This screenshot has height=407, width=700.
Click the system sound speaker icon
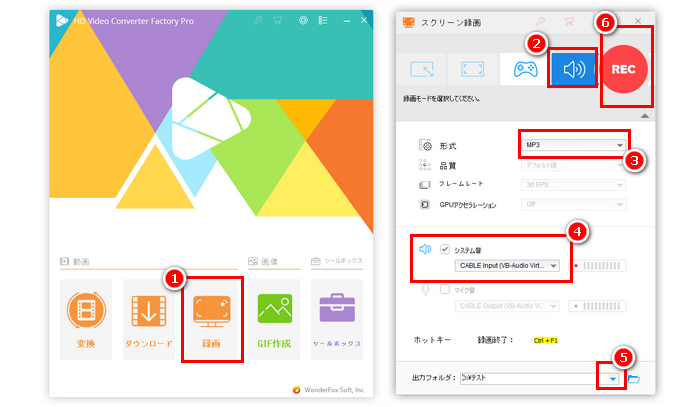click(x=425, y=249)
